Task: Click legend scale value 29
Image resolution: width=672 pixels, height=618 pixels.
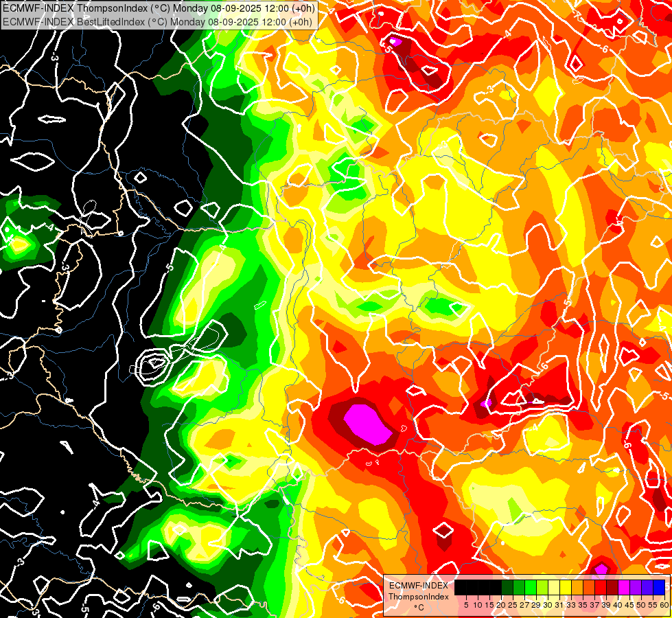Action: [x=535, y=605]
